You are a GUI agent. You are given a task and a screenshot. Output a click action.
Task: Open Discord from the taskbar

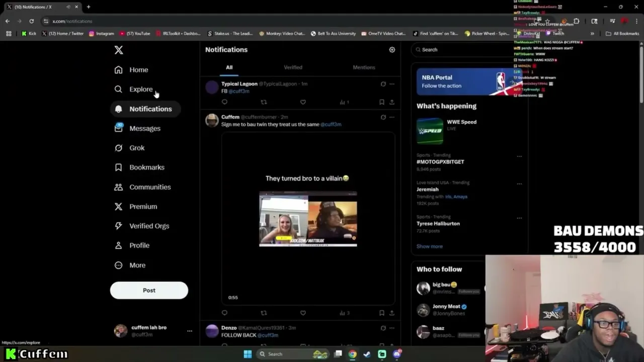[397, 354]
